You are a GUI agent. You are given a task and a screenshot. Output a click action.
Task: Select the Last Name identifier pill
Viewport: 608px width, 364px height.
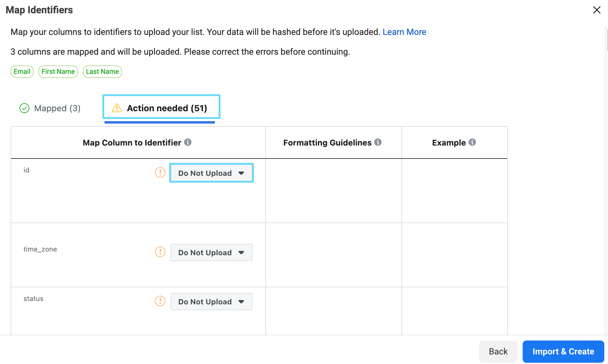(x=102, y=71)
